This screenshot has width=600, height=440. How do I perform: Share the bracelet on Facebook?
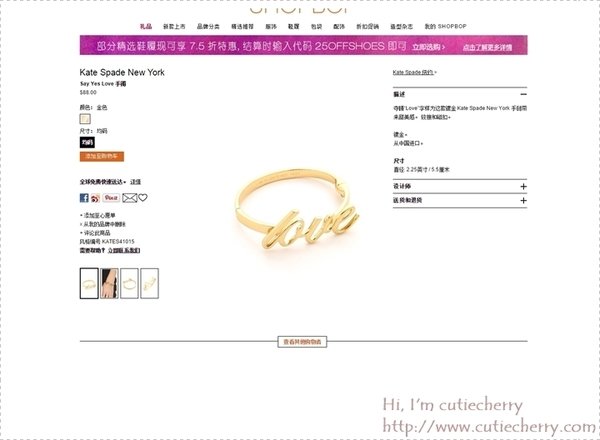click(x=84, y=198)
